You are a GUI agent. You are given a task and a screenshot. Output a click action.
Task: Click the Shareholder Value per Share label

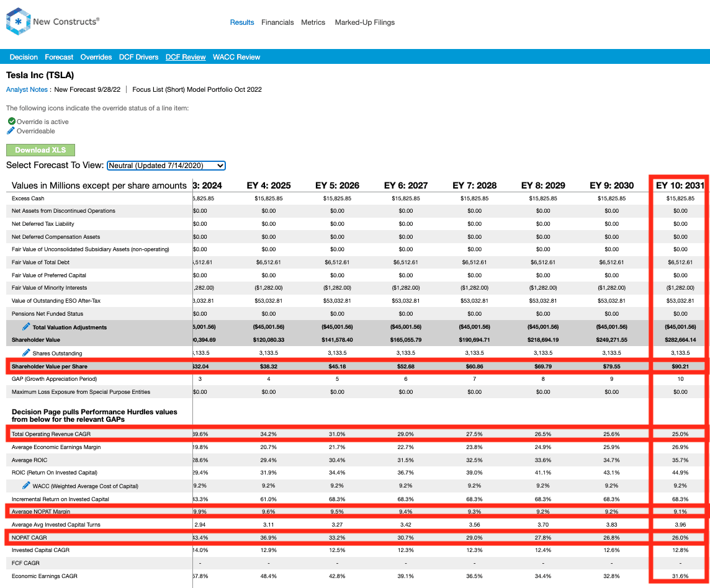click(50, 367)
